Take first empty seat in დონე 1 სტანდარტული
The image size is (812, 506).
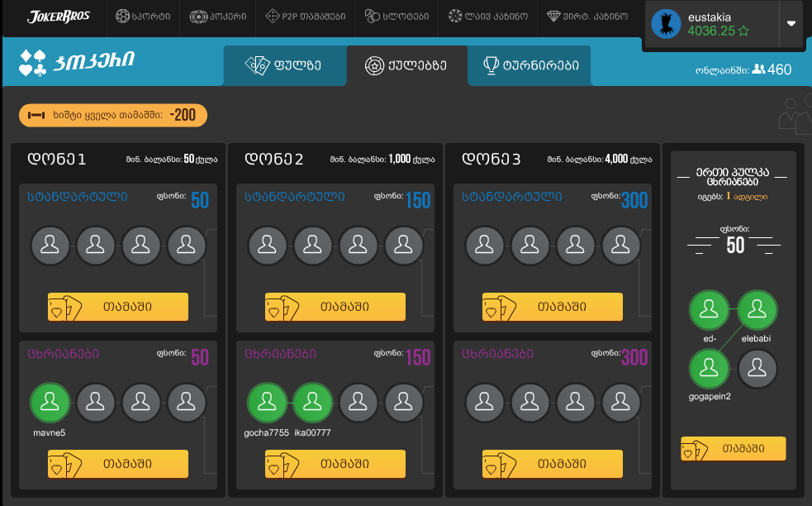(50, 245)
